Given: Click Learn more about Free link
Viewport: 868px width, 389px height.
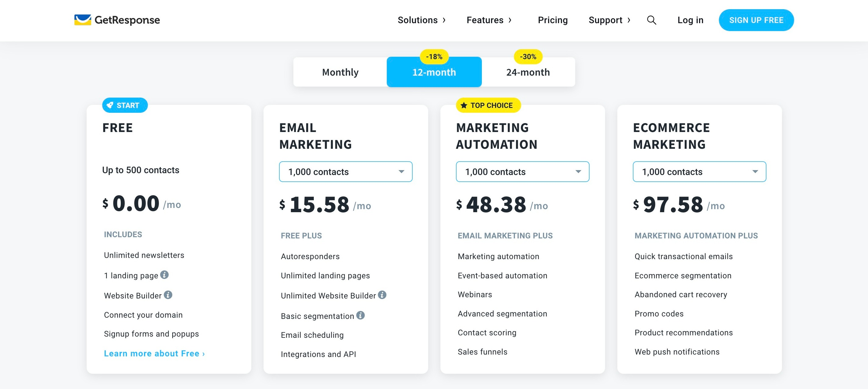Looking at the screenshot, I should coord(154,353).
